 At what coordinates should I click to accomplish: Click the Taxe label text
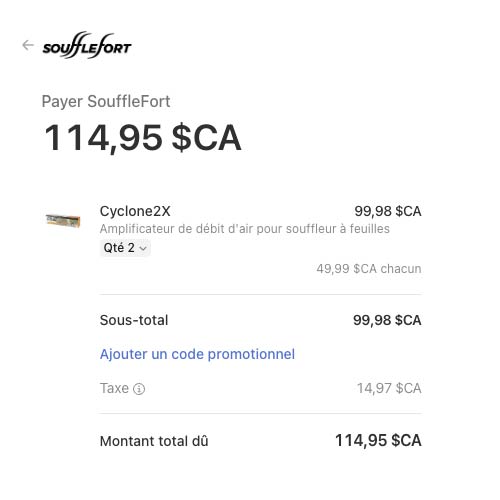114,388
